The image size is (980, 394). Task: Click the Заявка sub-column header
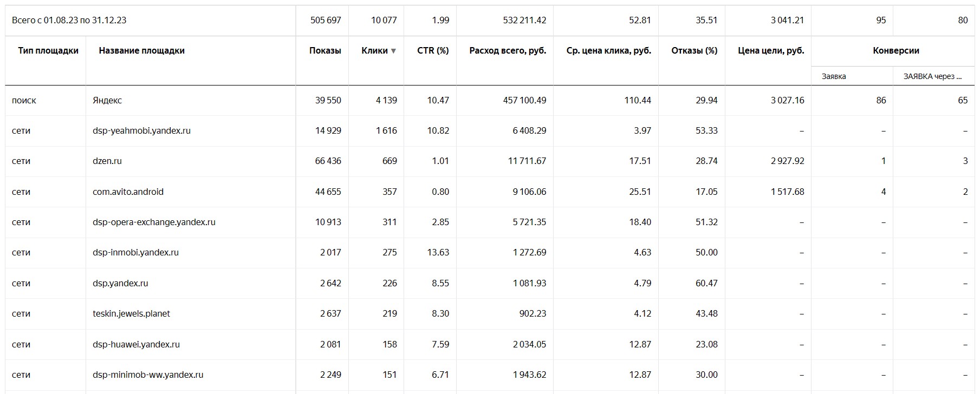click(834, 76)
